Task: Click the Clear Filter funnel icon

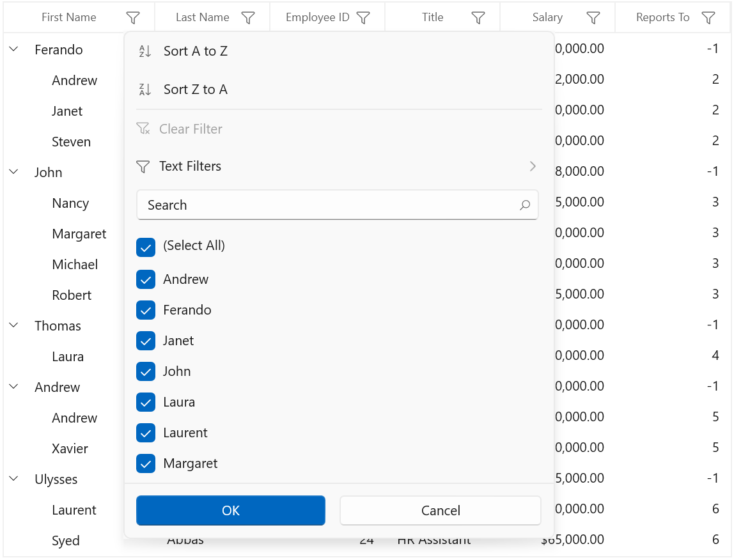Action: point(143,128)
